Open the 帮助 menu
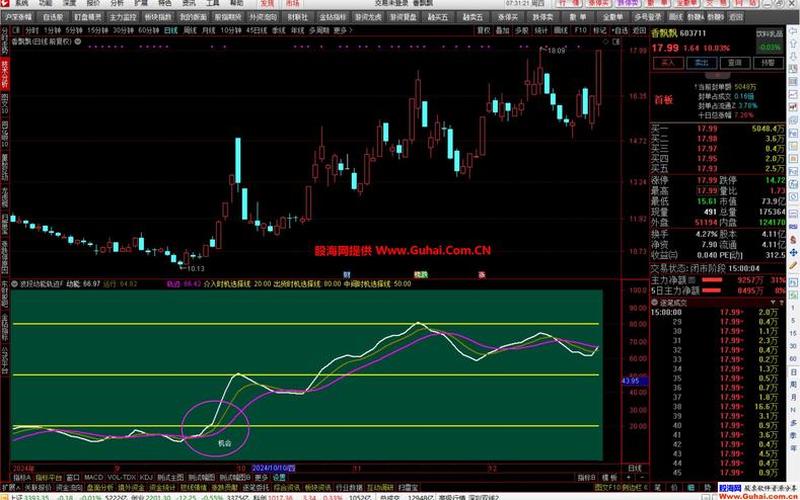The image size is (800, 500). [237, 3]
